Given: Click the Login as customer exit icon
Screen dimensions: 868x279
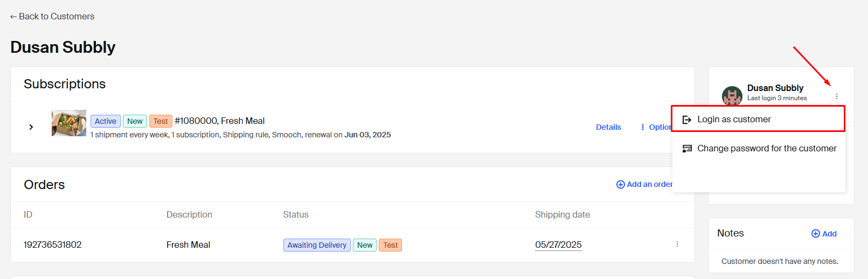Looking at the screenshot, I should coord(687,120).
